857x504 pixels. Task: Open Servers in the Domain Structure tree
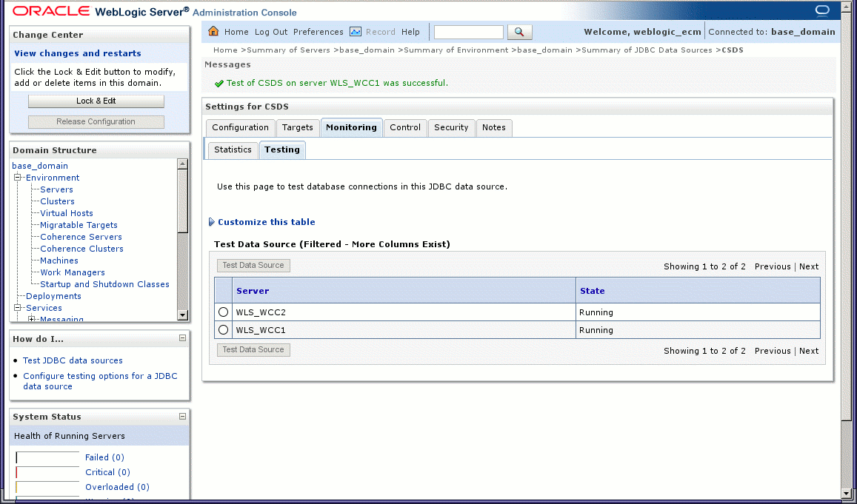click(56, 189)
